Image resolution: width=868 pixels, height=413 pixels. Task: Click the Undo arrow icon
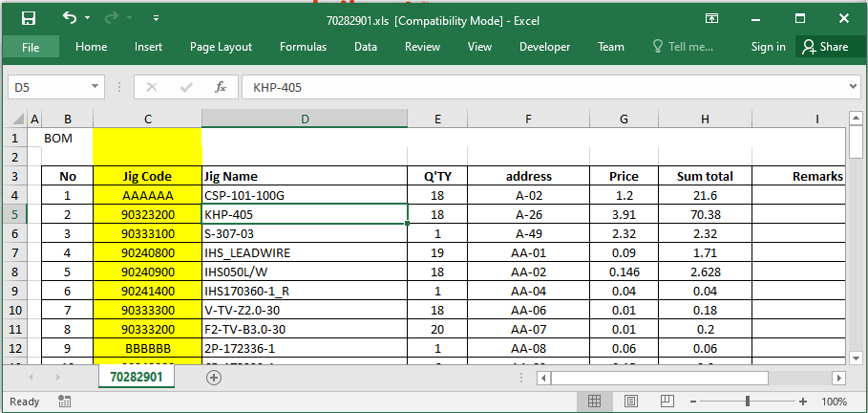pyautogui.click(x=70, y=18)
